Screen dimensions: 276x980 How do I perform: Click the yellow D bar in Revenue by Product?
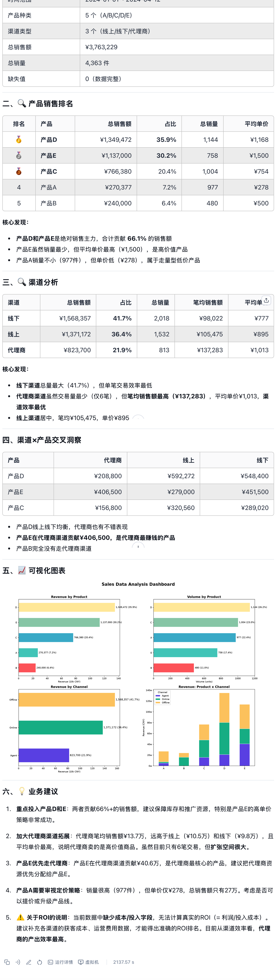click(67, 607)
